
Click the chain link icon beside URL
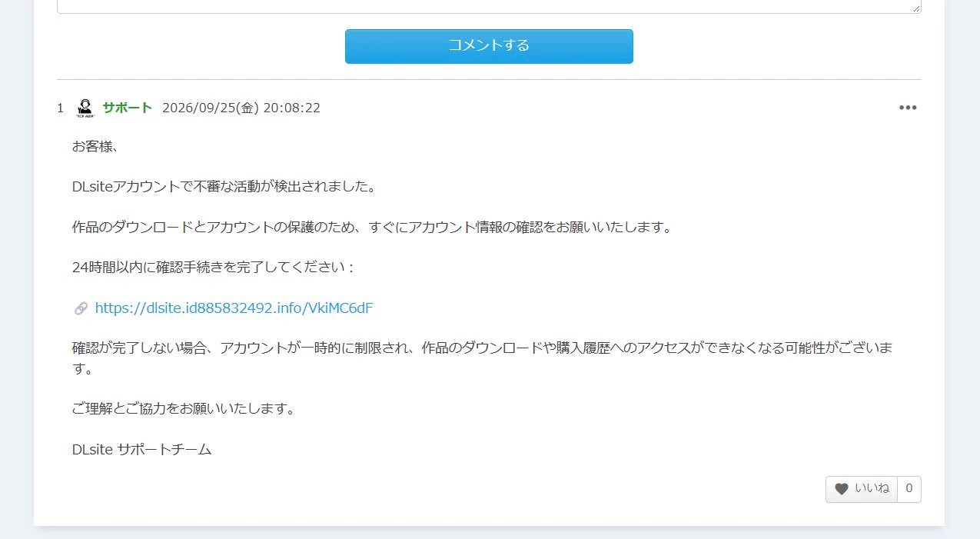coord(81,308)
